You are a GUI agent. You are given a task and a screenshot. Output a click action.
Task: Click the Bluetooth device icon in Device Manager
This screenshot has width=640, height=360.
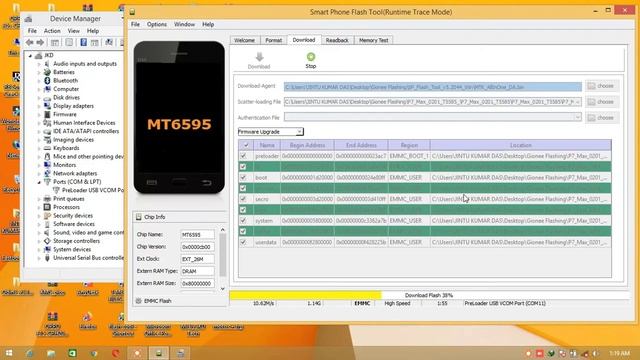tap(47, 80)
